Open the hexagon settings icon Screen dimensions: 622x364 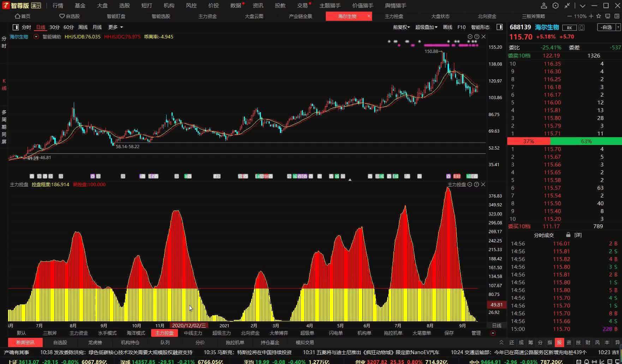point(555,6)
